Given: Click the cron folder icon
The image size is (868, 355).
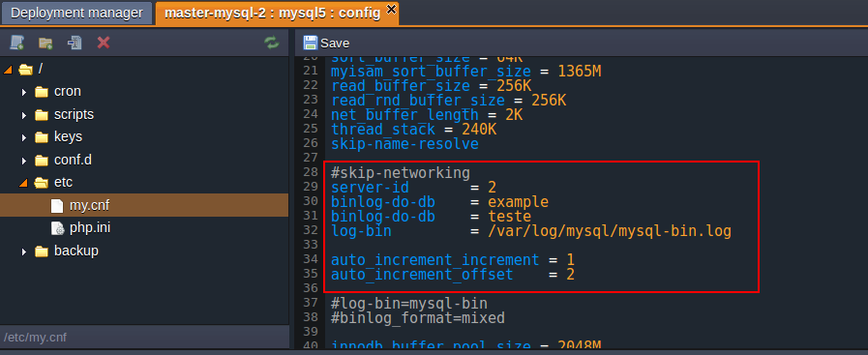Looking at the screenshot, I should 42,92.
